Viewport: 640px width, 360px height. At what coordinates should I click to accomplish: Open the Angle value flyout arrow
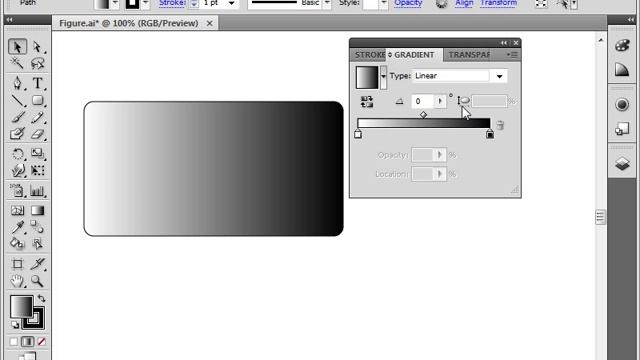click(x=440, y=101)
